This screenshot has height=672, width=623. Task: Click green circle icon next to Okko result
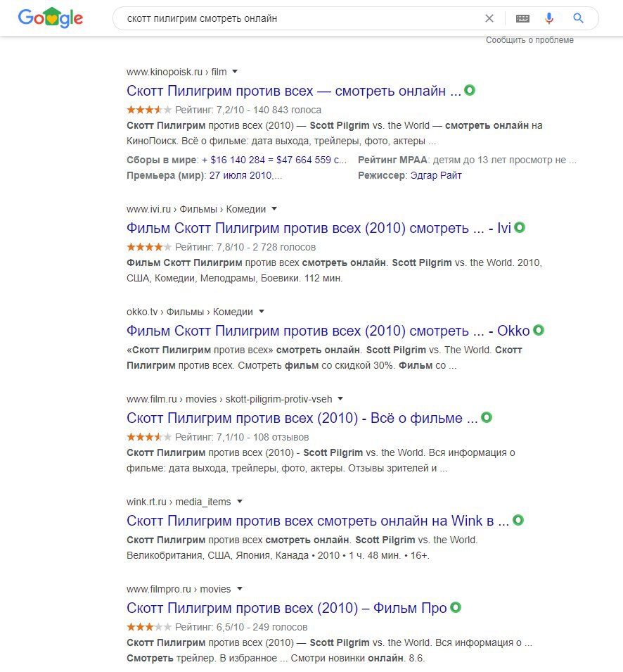point(538,331)
